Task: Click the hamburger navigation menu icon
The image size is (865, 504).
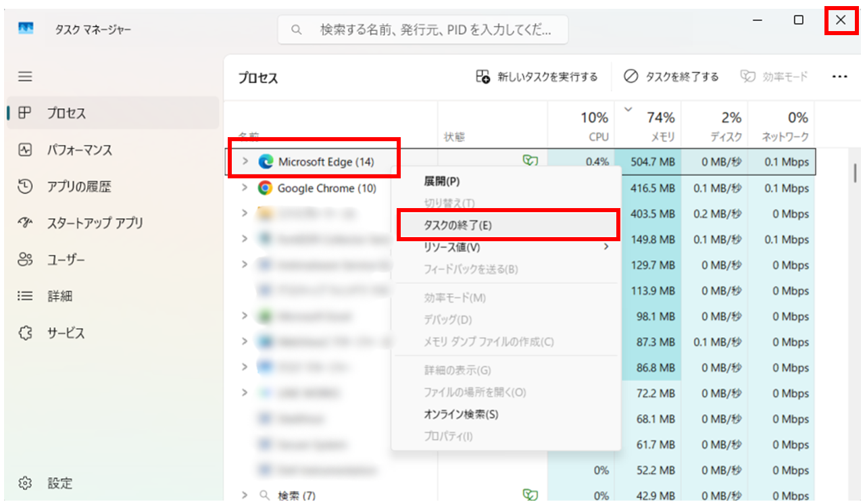Action: [x=25, y=76]
